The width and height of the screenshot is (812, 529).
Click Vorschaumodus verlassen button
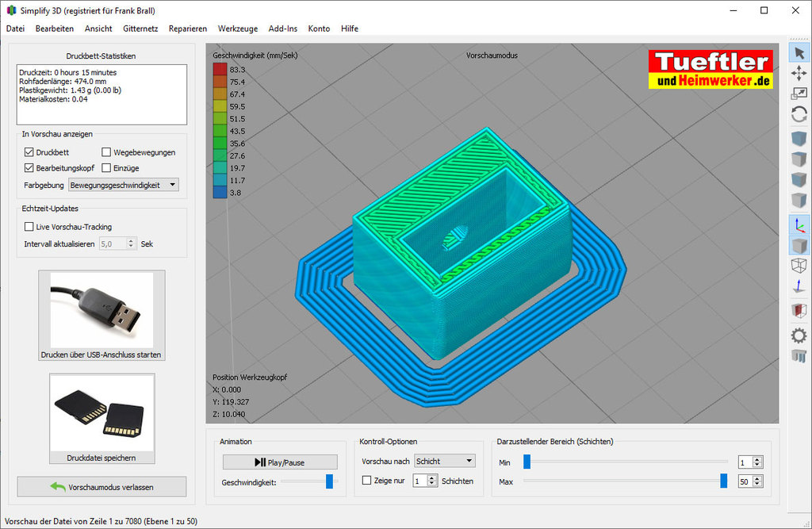coord(101,486)
